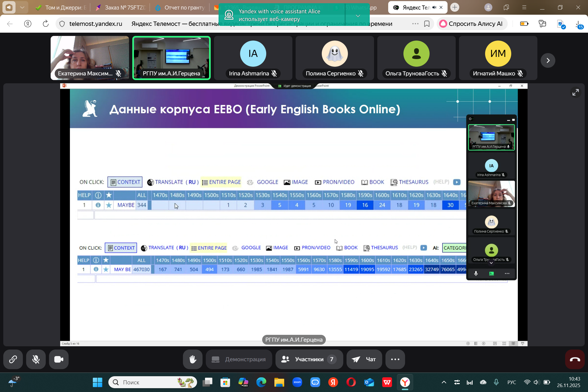Bookmark this page in address bar
The image size is (588, 392).
pyautogui.click(x=427, y=24)
